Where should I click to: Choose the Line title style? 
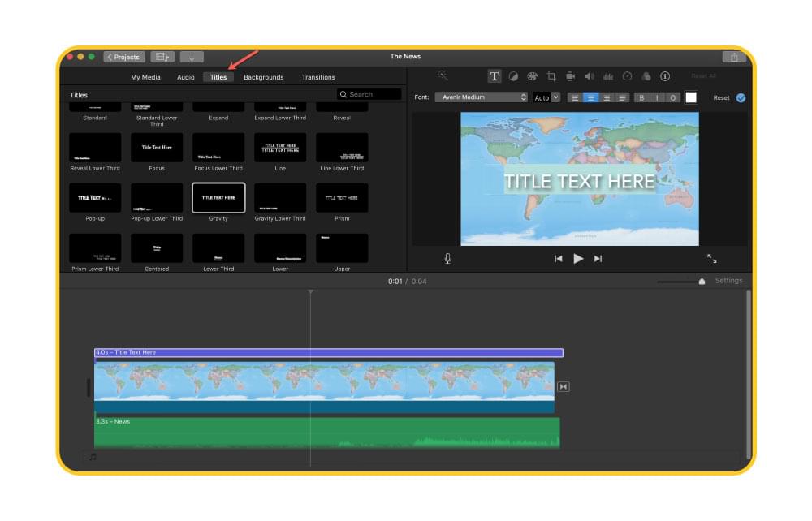point(280,148)
